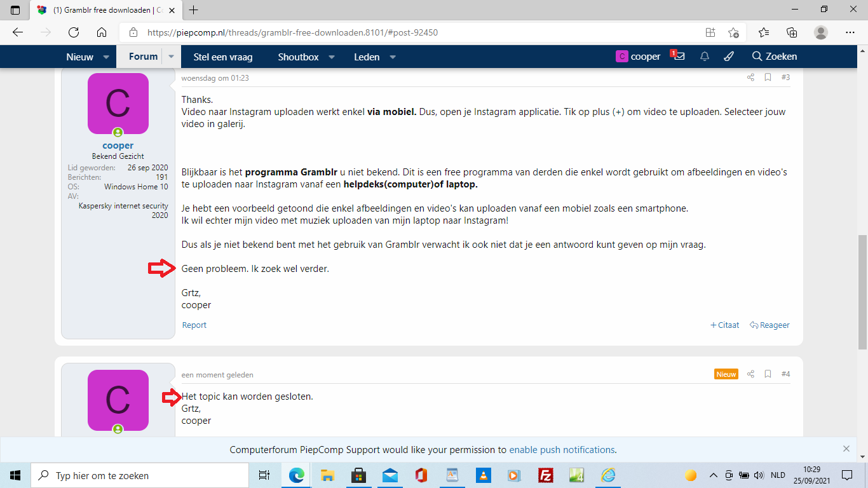The height and width of the screenshot is (488, 868).
Task: Open the Action Center notifications icon
Action: click(847, 475)
